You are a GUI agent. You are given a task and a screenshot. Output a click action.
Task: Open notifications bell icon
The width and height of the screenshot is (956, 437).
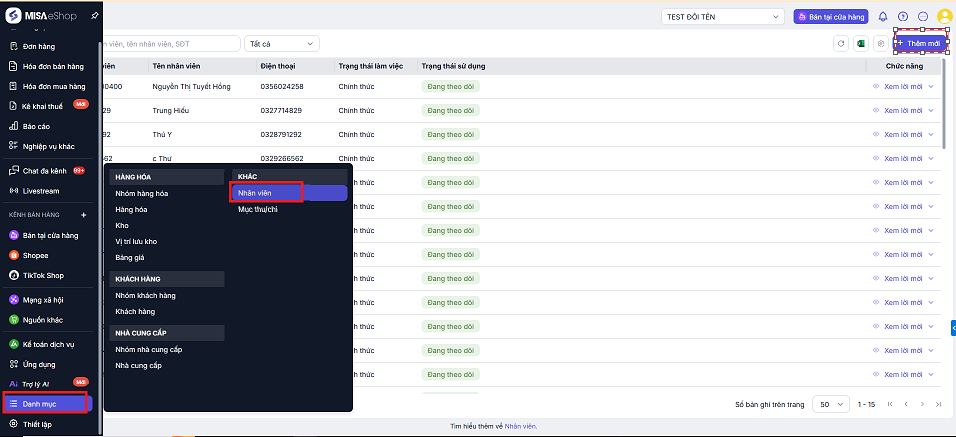click(883, 17)
